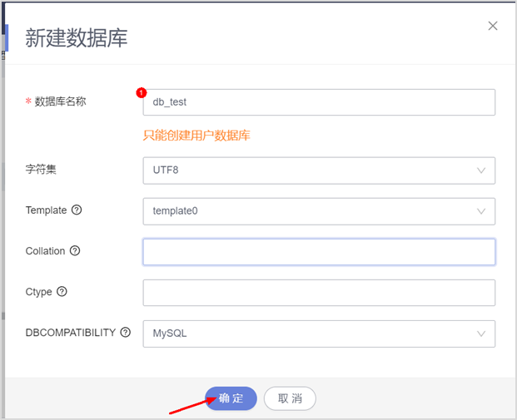Expand the DBCOMPATIBILITY dropdown showing MySQL
Viewport: 517px width, 420px height.
[308, 334]
